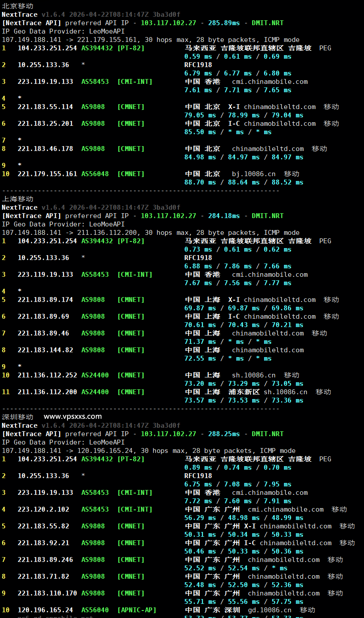The height and width of the screenshot is (618, 364).
Task: Click hop IP 223.120.2.102
Action: pyautogui.click(x=43, y=509)
